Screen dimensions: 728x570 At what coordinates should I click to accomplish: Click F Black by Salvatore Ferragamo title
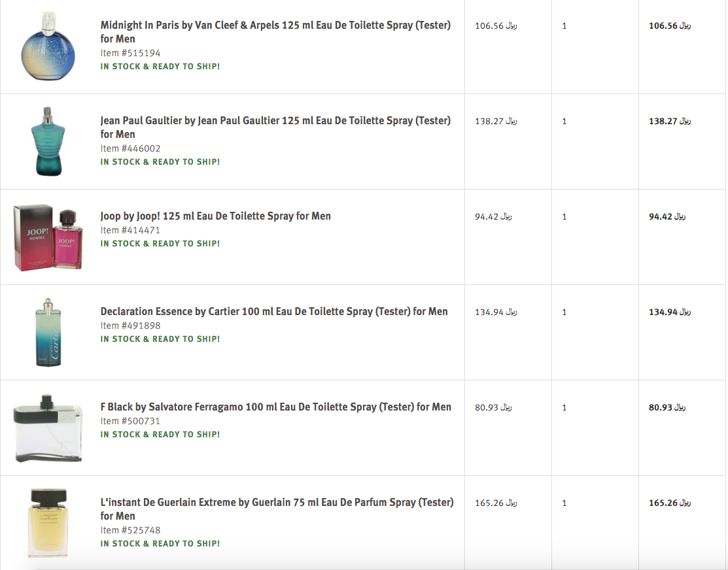tap(275, 407)
